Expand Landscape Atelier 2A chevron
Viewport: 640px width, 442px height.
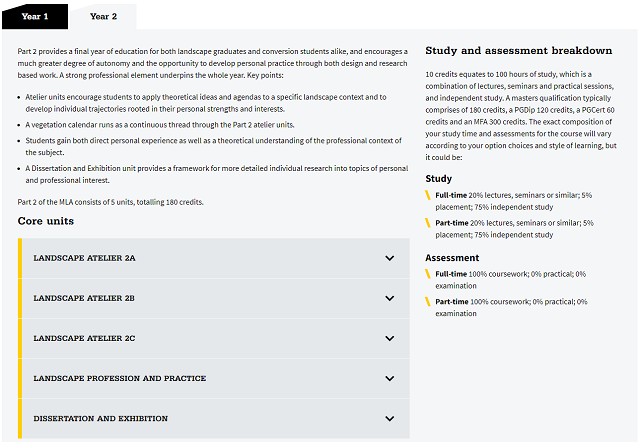390,258
